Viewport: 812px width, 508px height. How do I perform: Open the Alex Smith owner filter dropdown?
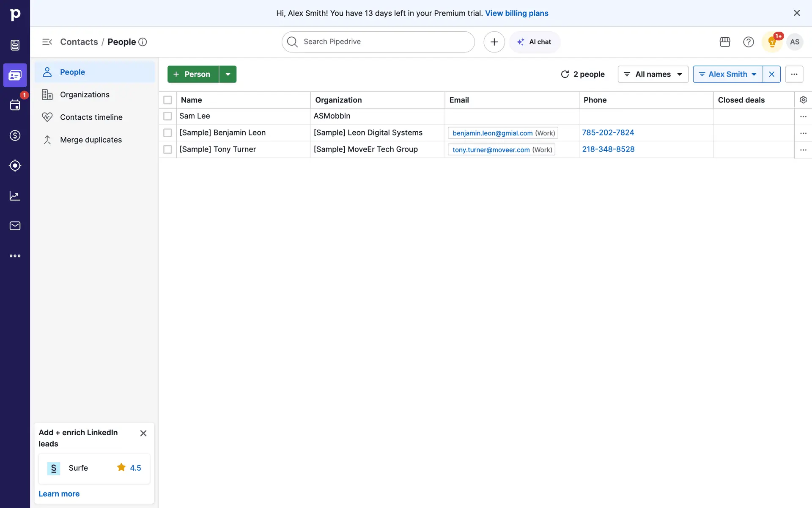pos(728,75)
